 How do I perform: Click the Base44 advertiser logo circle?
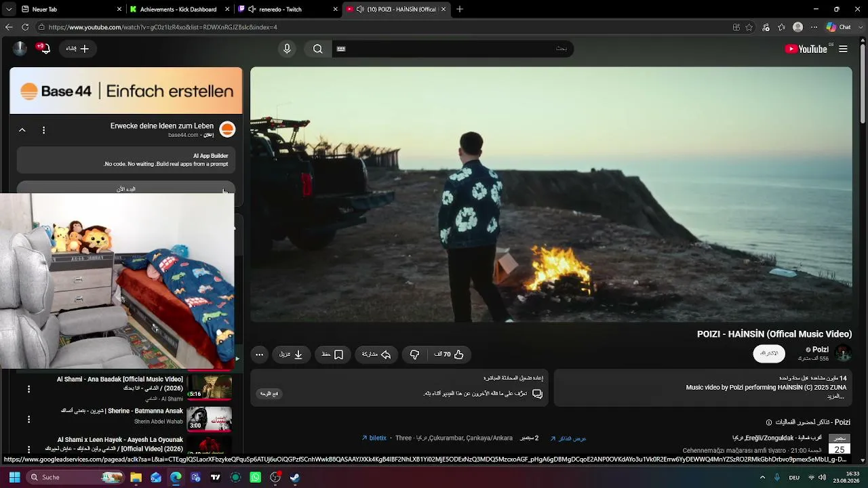tap(227, 129)
